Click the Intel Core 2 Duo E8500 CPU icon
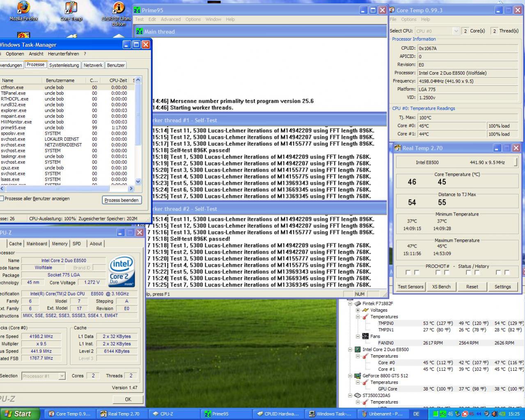The width and height of the screenshot is (525, 420). 358,349
